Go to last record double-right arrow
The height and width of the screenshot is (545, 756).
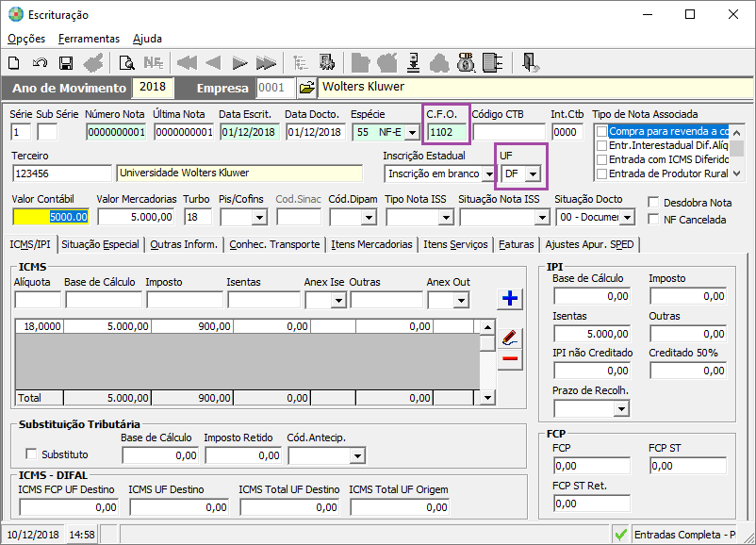click(266, 62)
